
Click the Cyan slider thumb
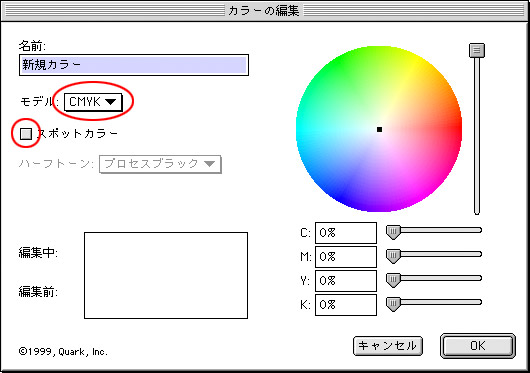pos(393,232)
